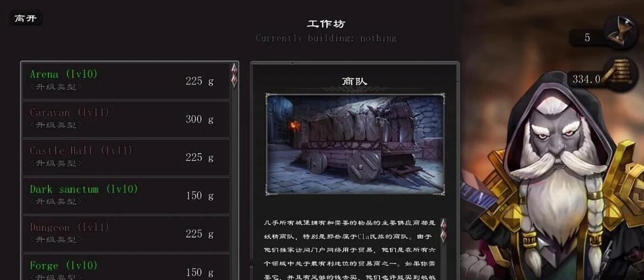Click the turn counter showing 5
The height and width of the screenshot is (280, 644).
tap(587, 37)
